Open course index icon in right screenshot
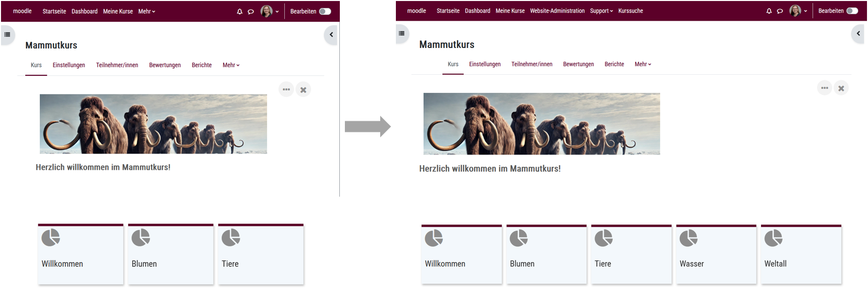This screenshot has height=290, width=868. (x=401, y=34)
